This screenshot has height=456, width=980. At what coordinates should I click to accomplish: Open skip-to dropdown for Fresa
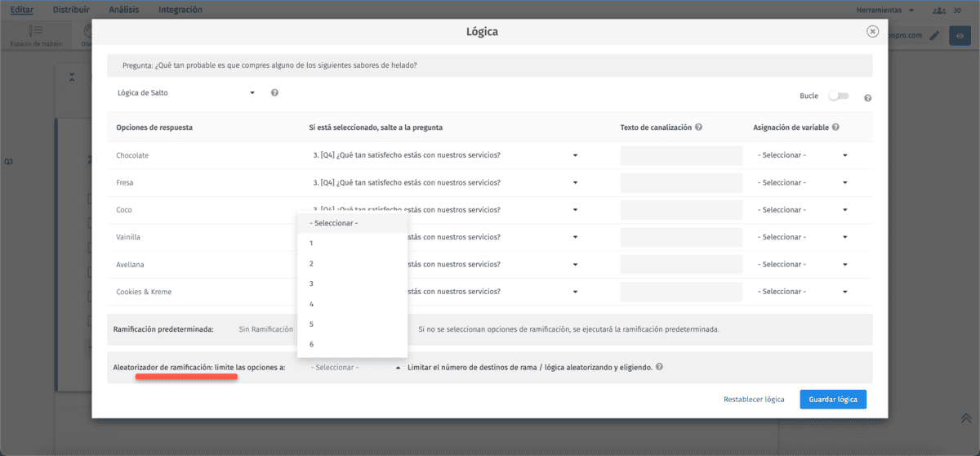[x=446, y=182]
